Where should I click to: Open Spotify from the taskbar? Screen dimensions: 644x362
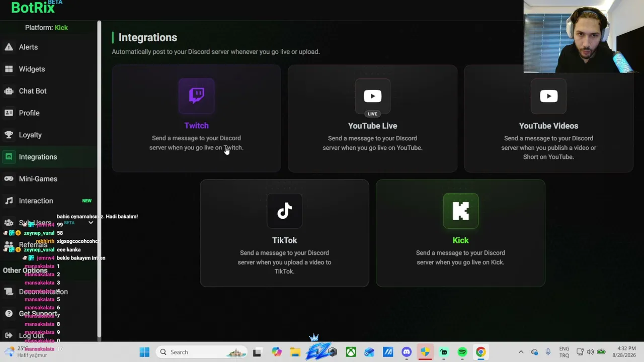coord(462,352)
